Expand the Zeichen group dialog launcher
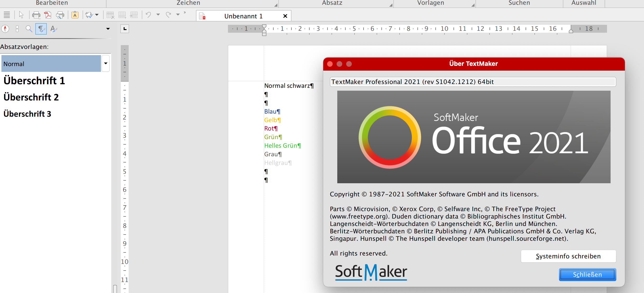The image size is (644, 293). coord(276,5)
